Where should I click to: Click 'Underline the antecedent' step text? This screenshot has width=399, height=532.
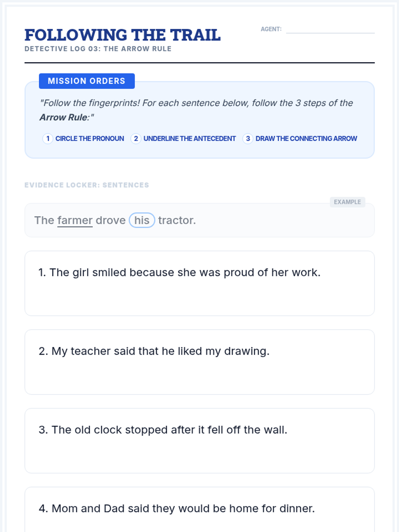(190, 139)
